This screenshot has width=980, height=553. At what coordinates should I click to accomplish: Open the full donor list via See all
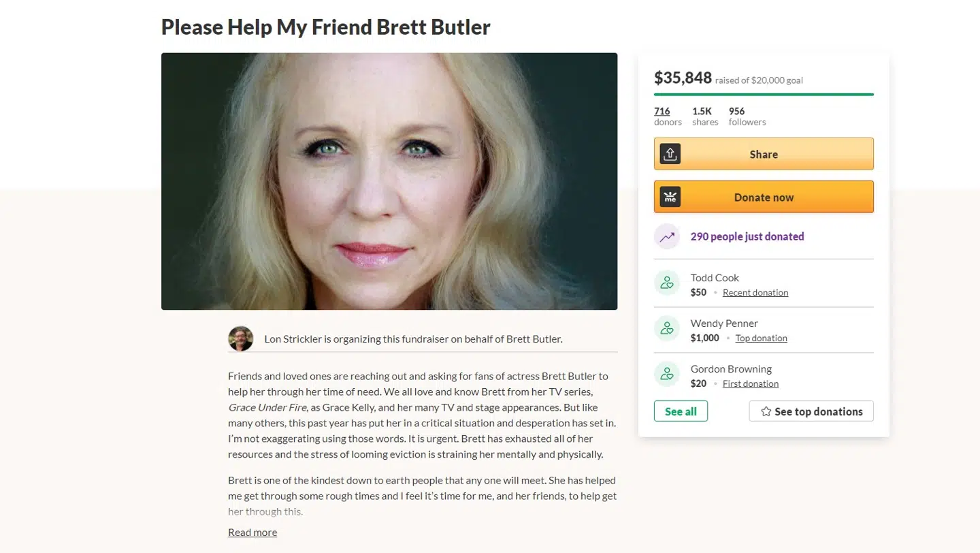[681, 411]
